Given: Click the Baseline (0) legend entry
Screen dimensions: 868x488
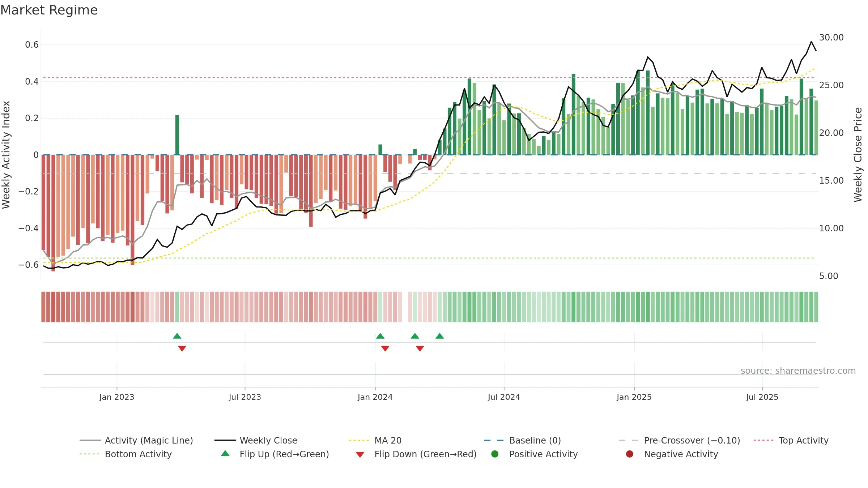Looking at the screenshot, I should click(x=522, y=440).
